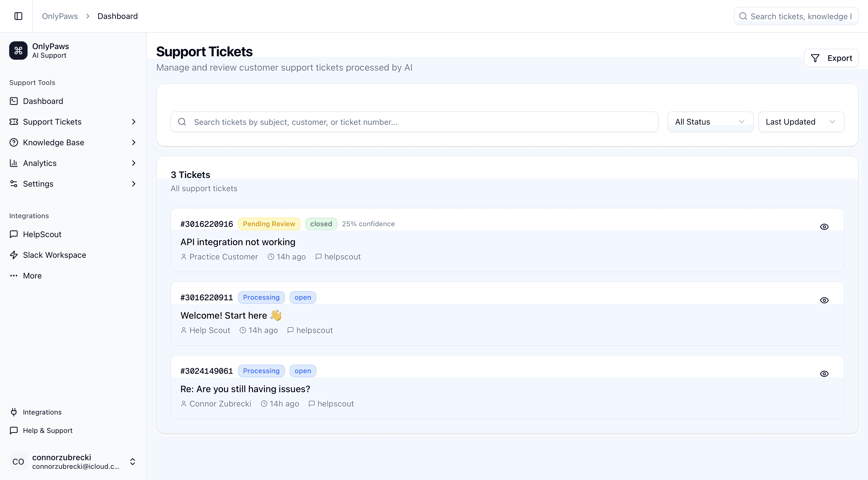Open the connorzubrecki account switcher
Image resolution: width=868 pixels, height=480 pixels.
[x=132, y=461]
